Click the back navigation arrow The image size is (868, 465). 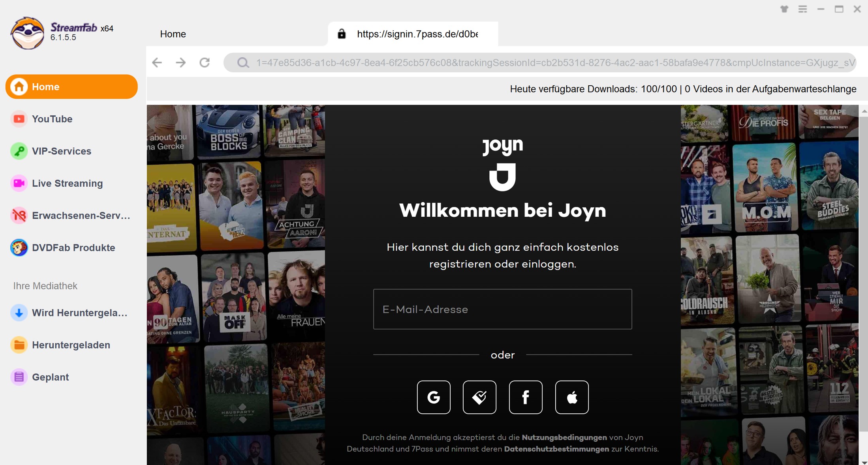[x=158, y=62]
